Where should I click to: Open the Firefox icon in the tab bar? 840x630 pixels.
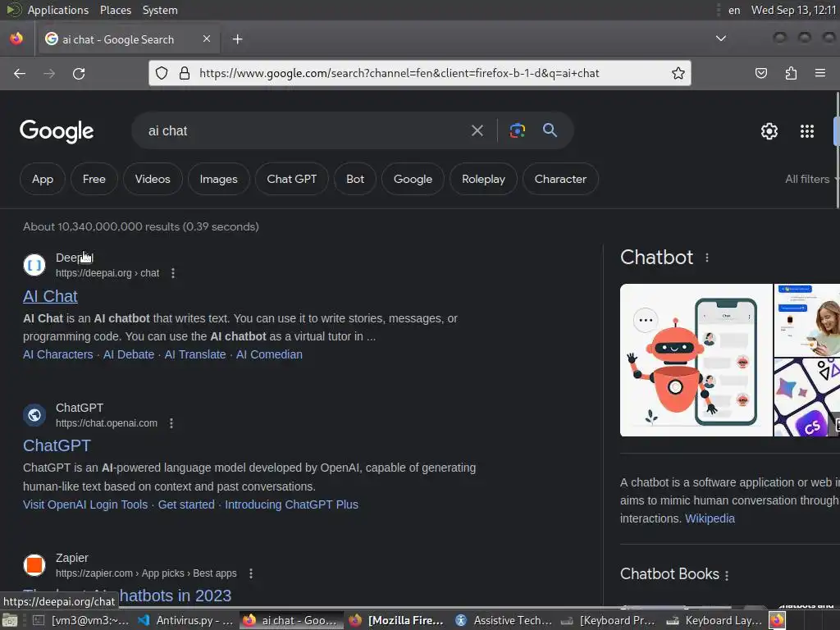click(x=16, y=39)
